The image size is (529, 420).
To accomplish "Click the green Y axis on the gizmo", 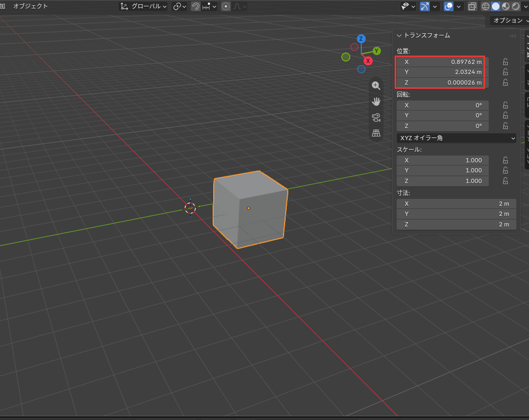I will tap(377, 51).
